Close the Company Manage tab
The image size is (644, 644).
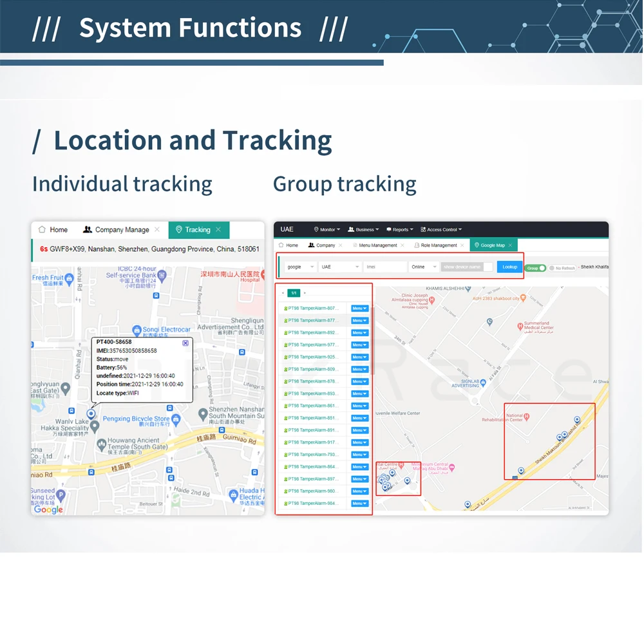pyautogui.click(x=157, y=230)
